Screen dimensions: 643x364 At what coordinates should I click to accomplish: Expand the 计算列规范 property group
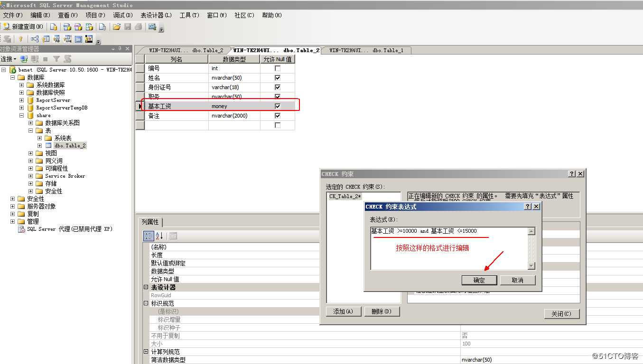coord(146,352)
